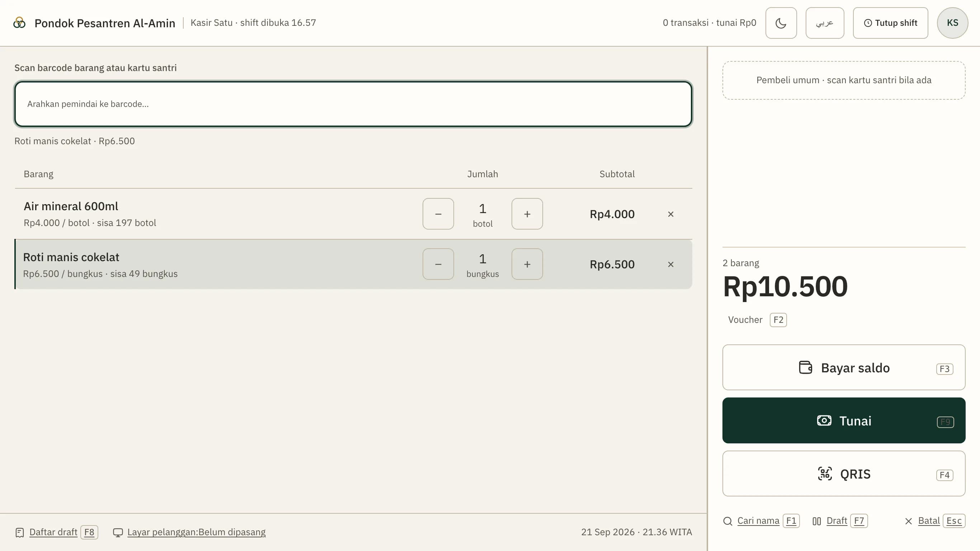Click the clock icon on Tutup shift
Screen dimensions: 980x551
coord(867,23)
